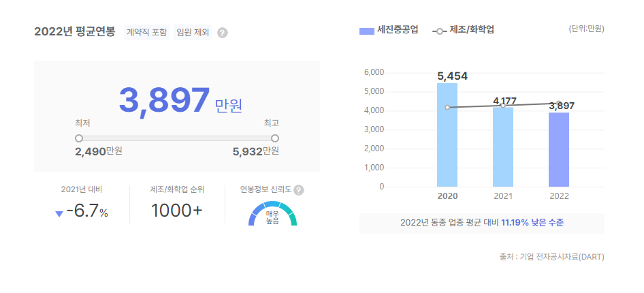Viewport: 644px width, 293px height.
Task: Click the 3,897 bar value label
Action: tap(562, 106)
